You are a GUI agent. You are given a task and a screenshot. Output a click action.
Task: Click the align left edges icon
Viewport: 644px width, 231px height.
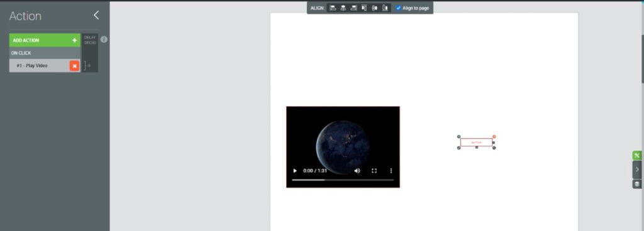pos(333,8)
